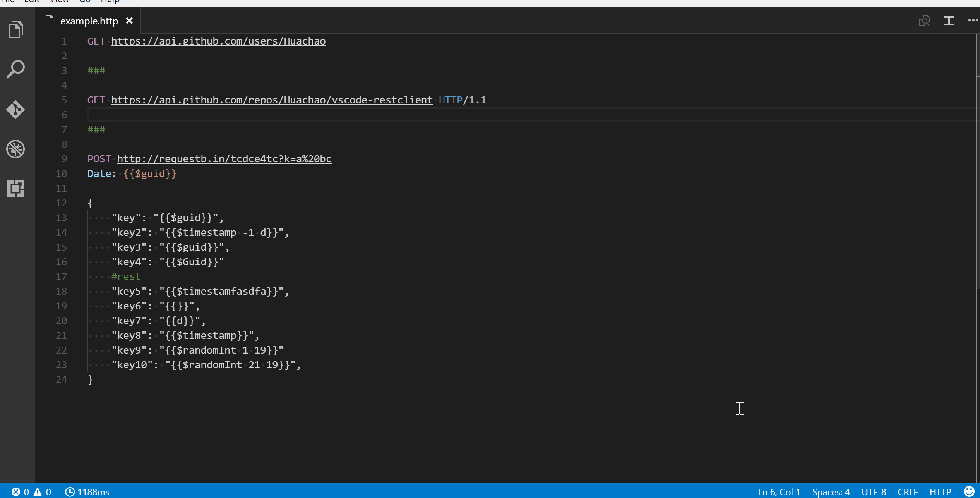Click the warning count indicator
The image size is (980, 498).
(43, 491)
